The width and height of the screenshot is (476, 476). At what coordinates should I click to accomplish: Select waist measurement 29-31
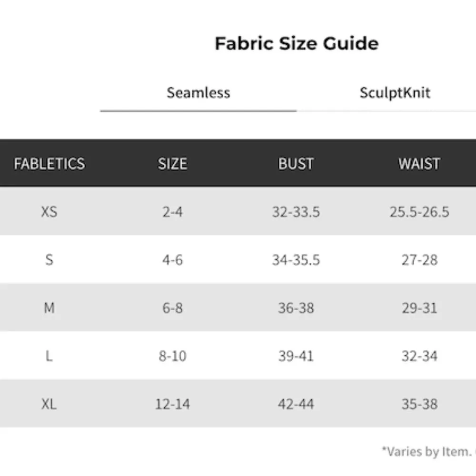pyautogui.click(x=419, y=308)
